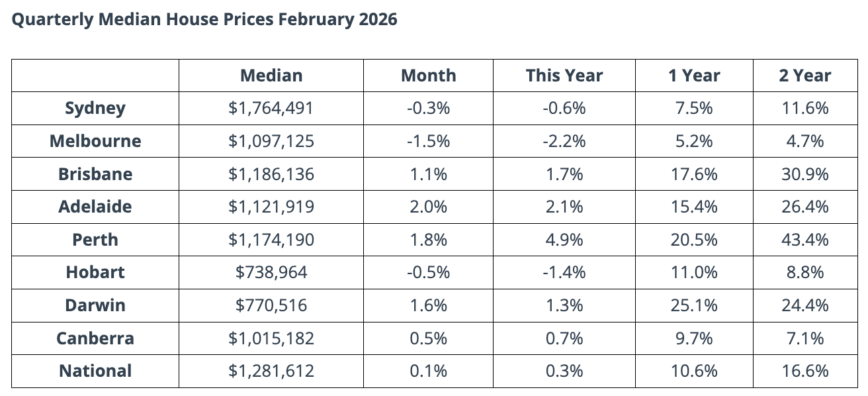Select the Melbourne row label

95,141
